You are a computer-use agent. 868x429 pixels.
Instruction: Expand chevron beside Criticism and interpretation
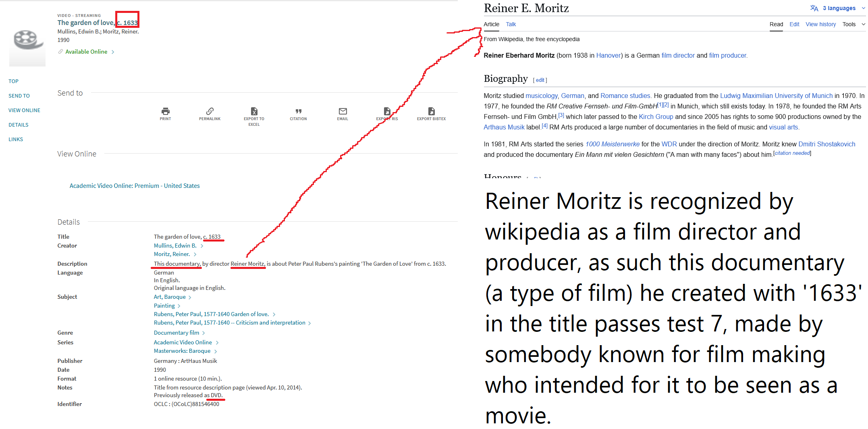click(x=309, y=323)
